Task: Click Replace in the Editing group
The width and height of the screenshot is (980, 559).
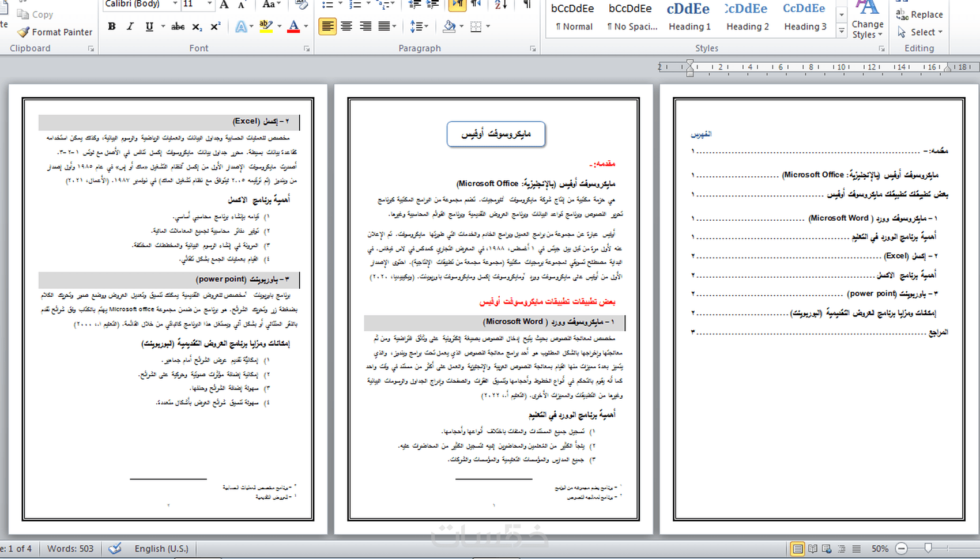Action: coord(920,14)
